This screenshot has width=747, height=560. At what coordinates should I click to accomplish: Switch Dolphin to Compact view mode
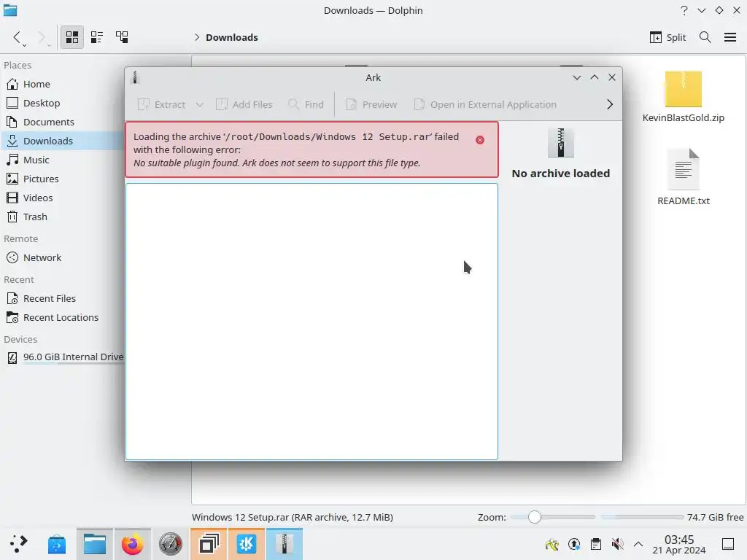[x=97, y=37]
